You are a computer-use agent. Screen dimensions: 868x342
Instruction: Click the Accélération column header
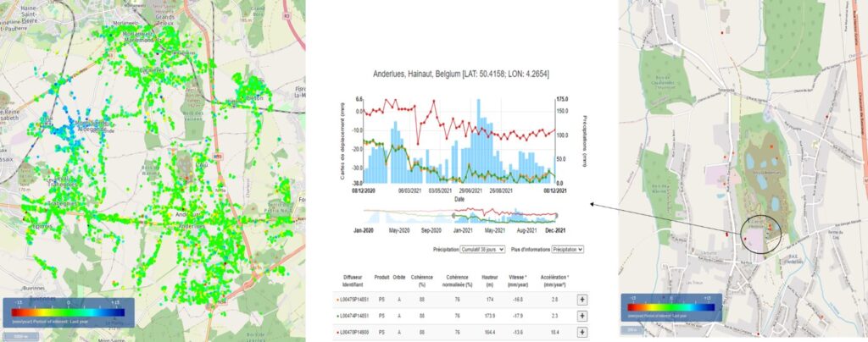click(x=555, y=279)
